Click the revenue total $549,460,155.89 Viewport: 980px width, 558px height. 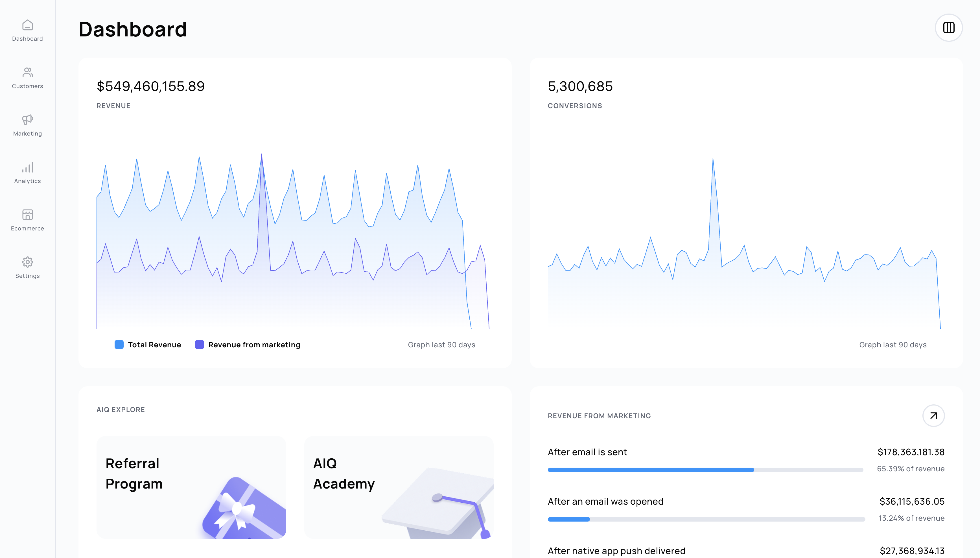(x=150, y=86)
